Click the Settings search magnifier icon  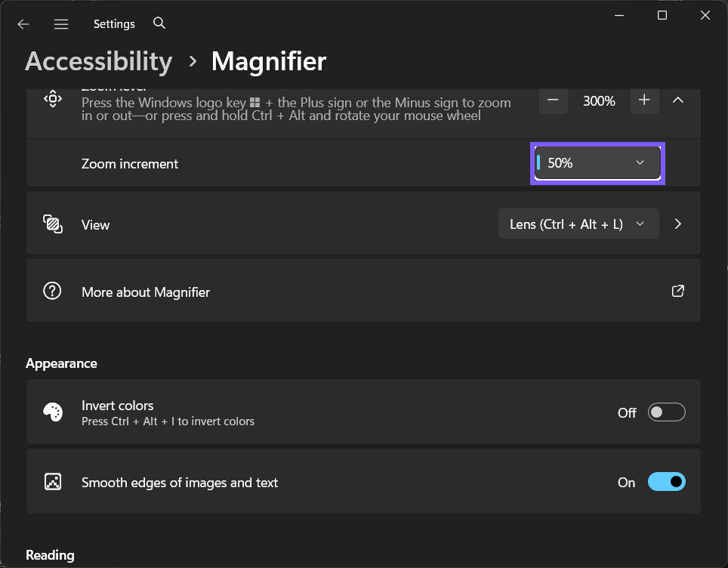click(159, 23)
